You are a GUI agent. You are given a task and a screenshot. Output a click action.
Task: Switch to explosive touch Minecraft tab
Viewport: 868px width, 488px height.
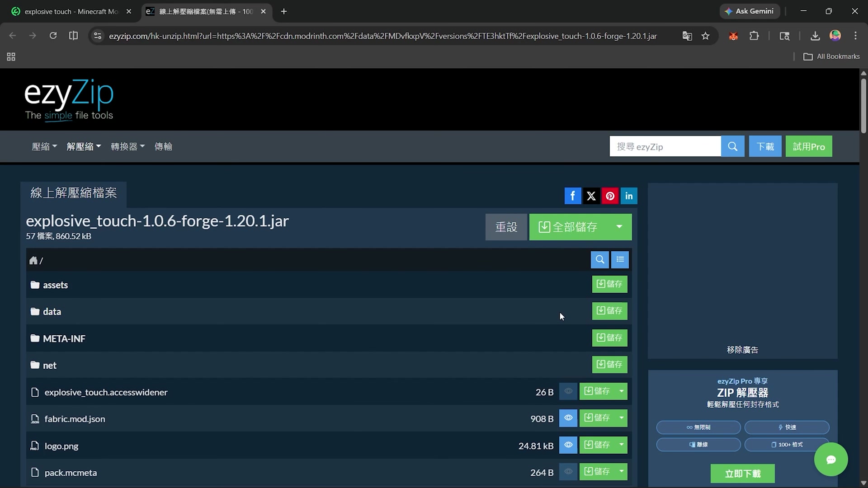(71, 12)
